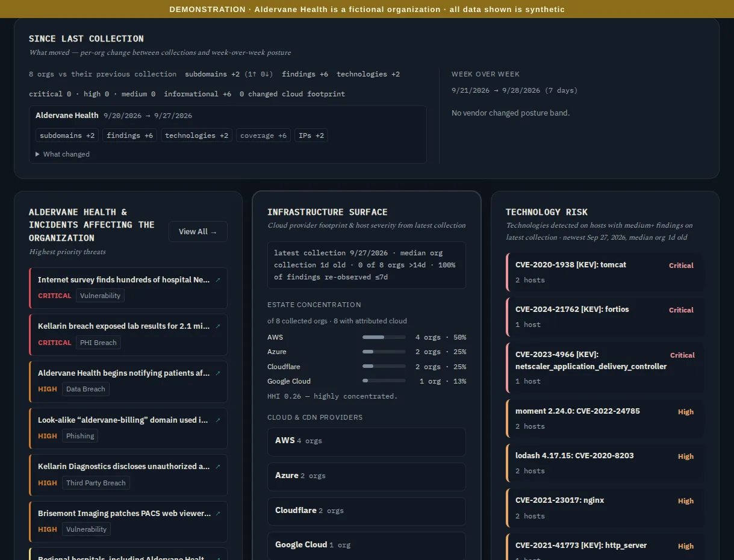734x560 pixels.
Task: Click the technologies +2 chip under Aldervane Health
Action: (x=197, y=135)
